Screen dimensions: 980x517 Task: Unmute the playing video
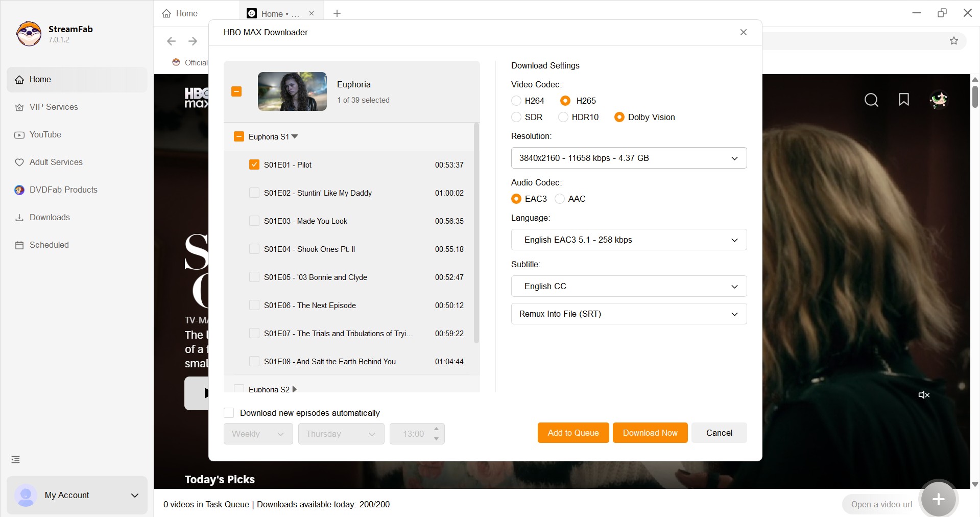pyautogui.click(x=923, y=395)
